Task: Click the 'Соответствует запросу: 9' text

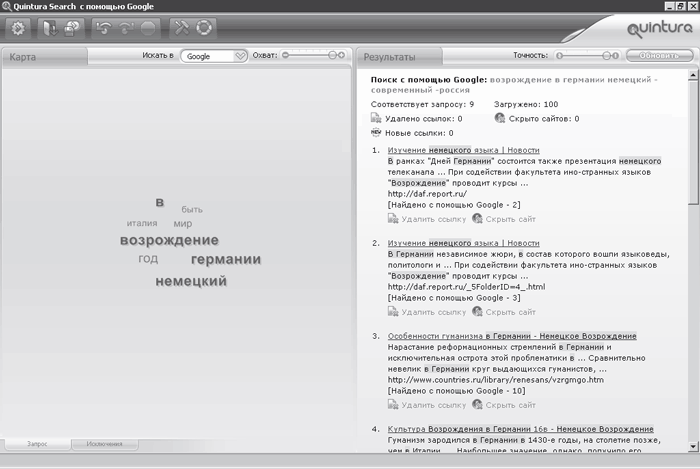Action: click(422, 104)
